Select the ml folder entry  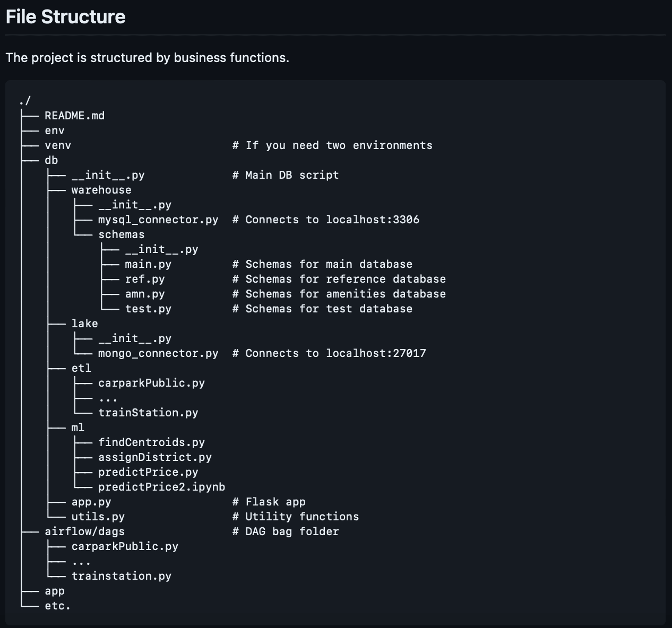point(77,427)
